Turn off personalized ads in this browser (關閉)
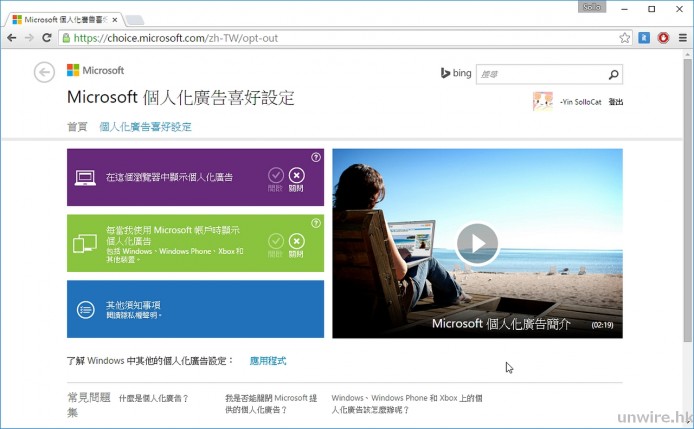This screenshot has height=429, width=694. click(296, 176)
